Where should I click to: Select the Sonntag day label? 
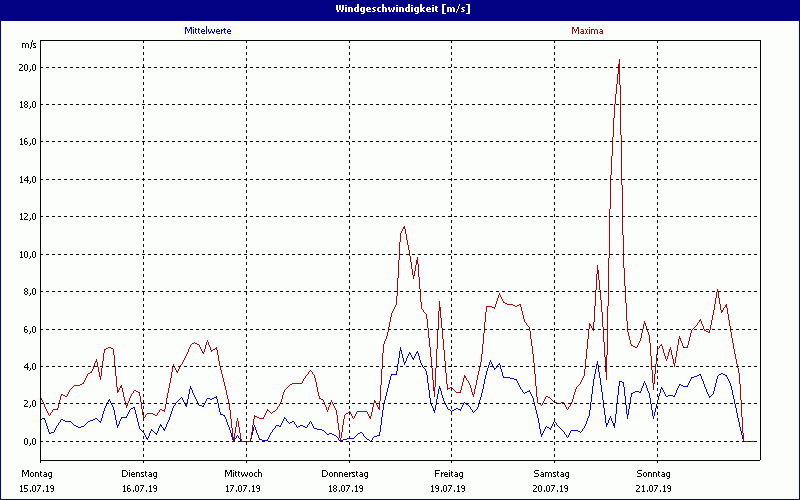tap(654, 474)
